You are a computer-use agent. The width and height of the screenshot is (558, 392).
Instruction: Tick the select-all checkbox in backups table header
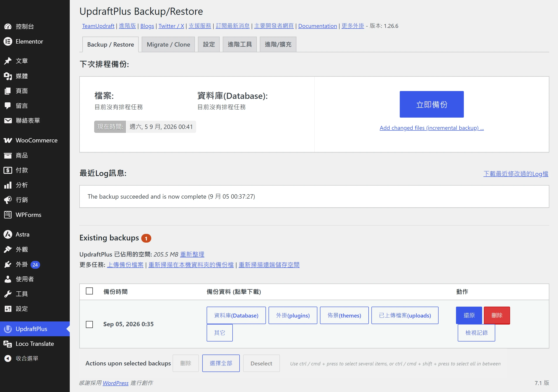[x=89, y=291]
